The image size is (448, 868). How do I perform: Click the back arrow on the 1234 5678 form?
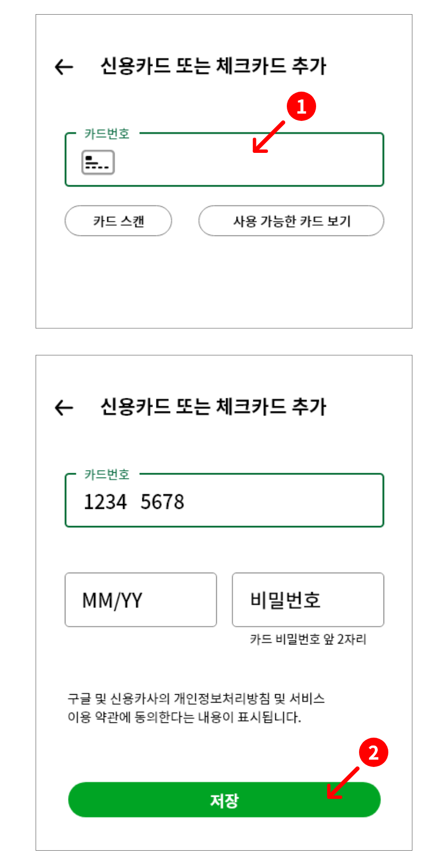click(x=64, y=407)
